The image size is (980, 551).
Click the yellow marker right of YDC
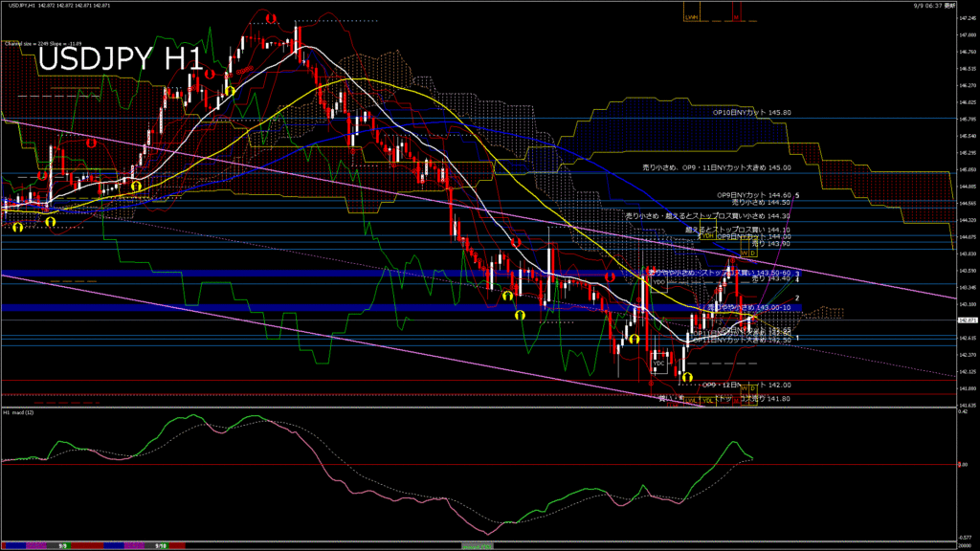click(x=687, y=377)
